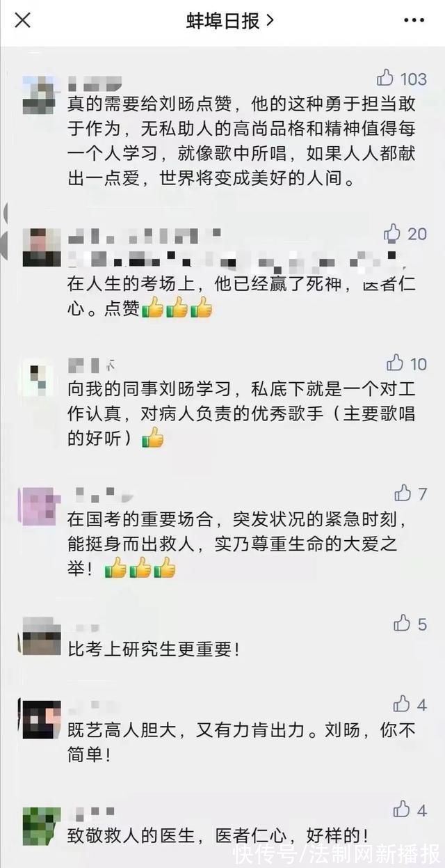This screenshot has width=445, height=868.
Task: Like the comment with 7 thumbs-up
Action: coord(403,494)
